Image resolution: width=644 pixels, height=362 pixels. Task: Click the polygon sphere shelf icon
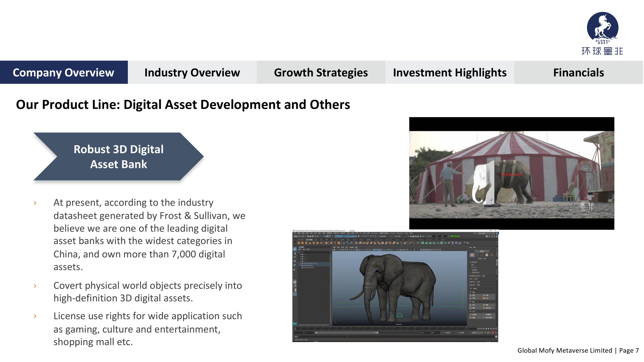pyautogui.click(x=298, y=243)
